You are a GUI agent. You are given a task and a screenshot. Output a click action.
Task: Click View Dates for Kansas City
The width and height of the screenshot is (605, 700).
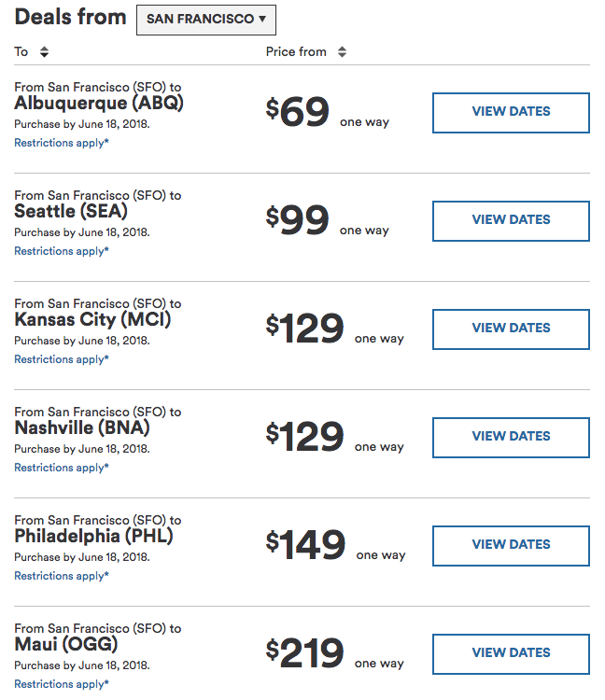pyautogui.click(x=511, y=329)
